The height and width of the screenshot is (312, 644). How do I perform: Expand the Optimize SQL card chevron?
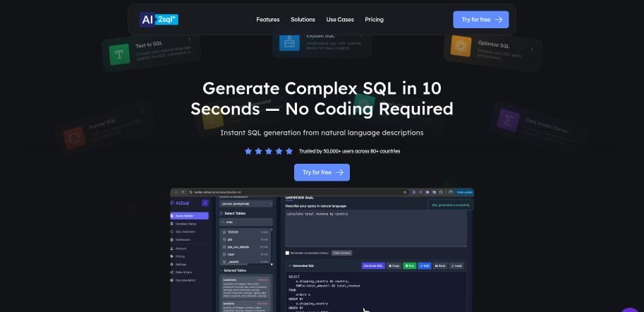tap(532, 49)
